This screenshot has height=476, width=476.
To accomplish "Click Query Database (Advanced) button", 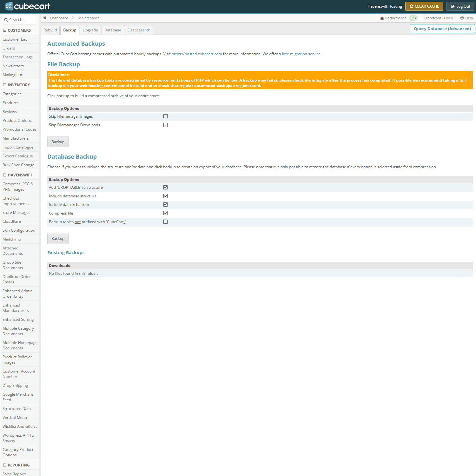I will coord(442,29).
